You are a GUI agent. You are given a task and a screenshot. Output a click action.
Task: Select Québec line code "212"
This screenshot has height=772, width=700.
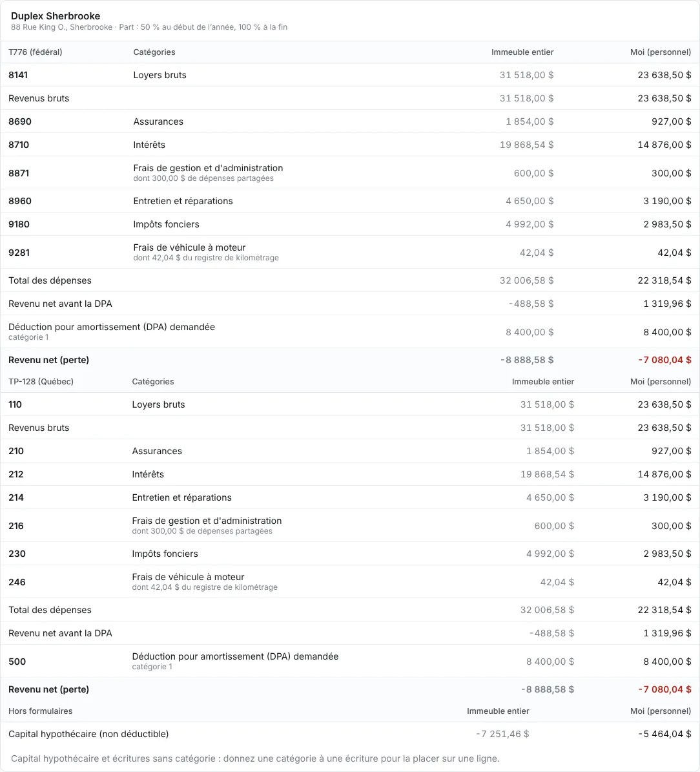click(x=15, y=474)
